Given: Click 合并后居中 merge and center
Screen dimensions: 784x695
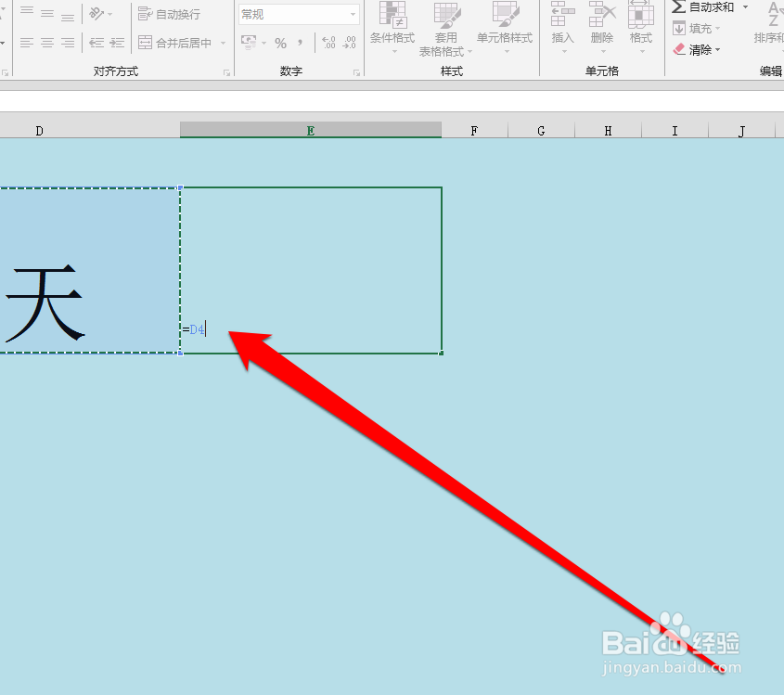Looking at the screenshot, I should click(174, 43).
